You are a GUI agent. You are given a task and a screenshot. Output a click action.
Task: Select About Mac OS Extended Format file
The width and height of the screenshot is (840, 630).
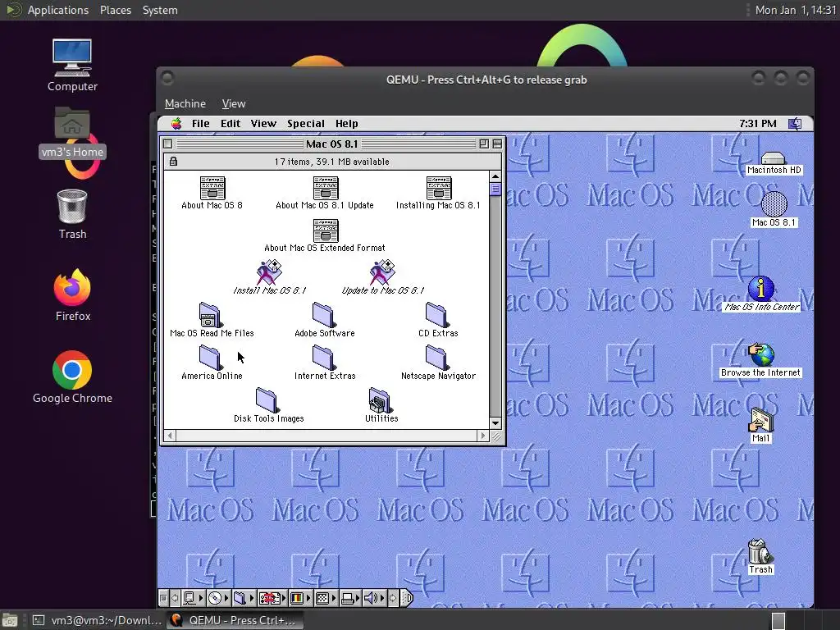(325, 235)
